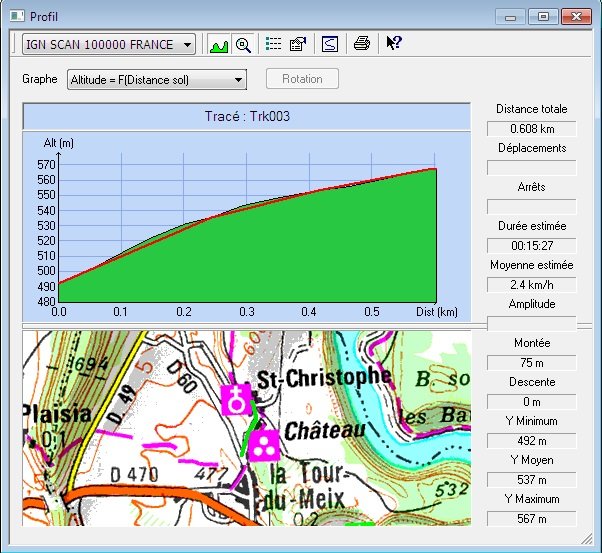Click the Y Maximum value 567 m
Screen dimensions: 602x553
coord(532,519)
